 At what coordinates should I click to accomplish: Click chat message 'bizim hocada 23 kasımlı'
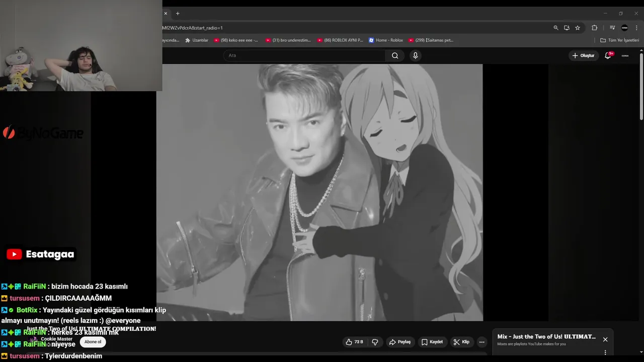[x=90, y=286]
